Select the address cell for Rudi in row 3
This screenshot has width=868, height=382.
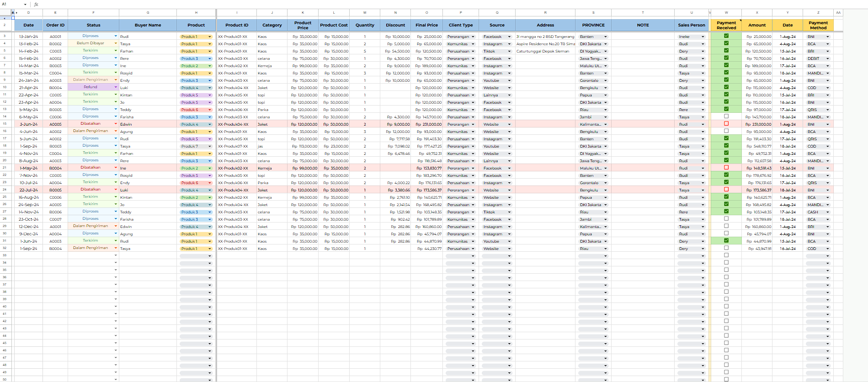[x=545, y=37]
